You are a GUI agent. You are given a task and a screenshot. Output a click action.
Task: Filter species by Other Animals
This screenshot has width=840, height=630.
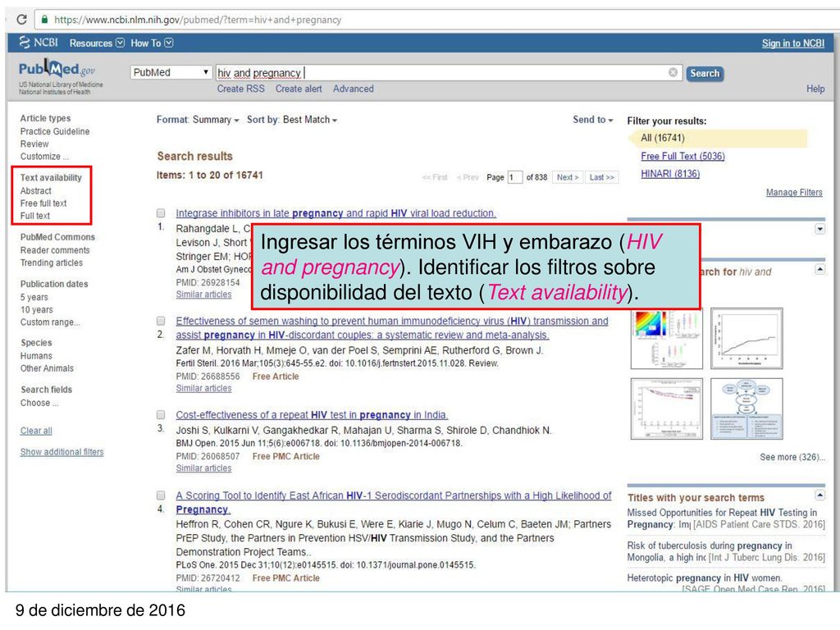[x=47, y=368]
